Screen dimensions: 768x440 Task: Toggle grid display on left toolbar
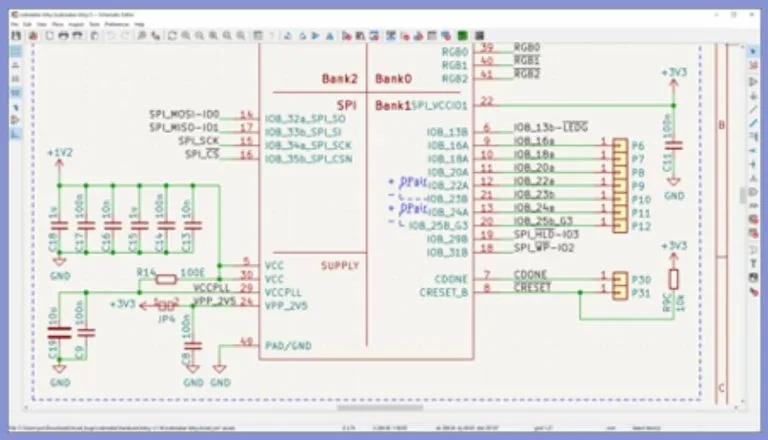click(16, 51)
